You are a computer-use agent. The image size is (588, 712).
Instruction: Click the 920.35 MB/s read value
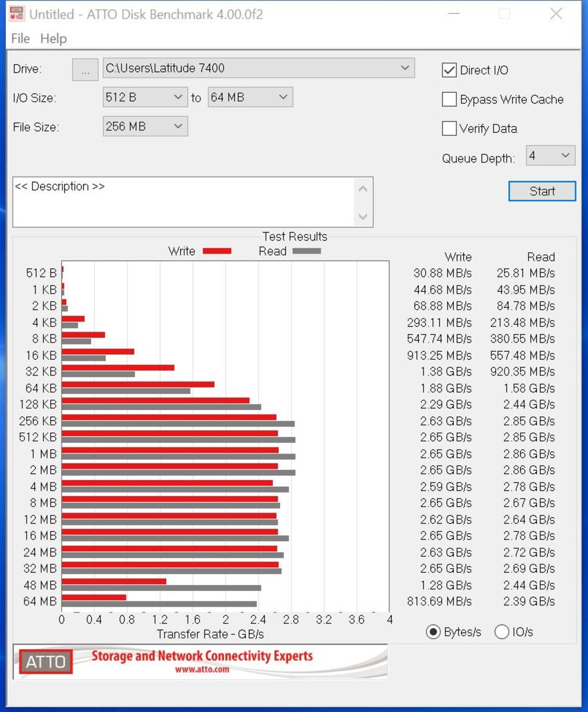522,371
